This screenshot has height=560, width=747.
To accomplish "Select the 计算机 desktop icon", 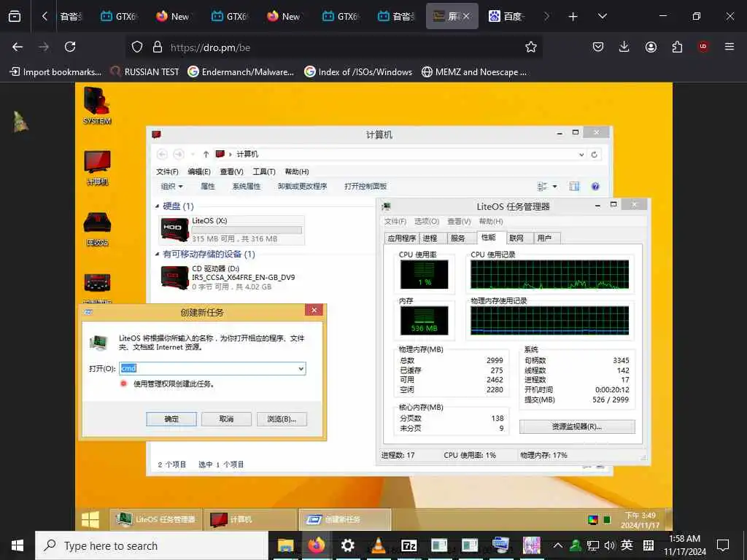I will pyautogui.click(x=97, y=168).
